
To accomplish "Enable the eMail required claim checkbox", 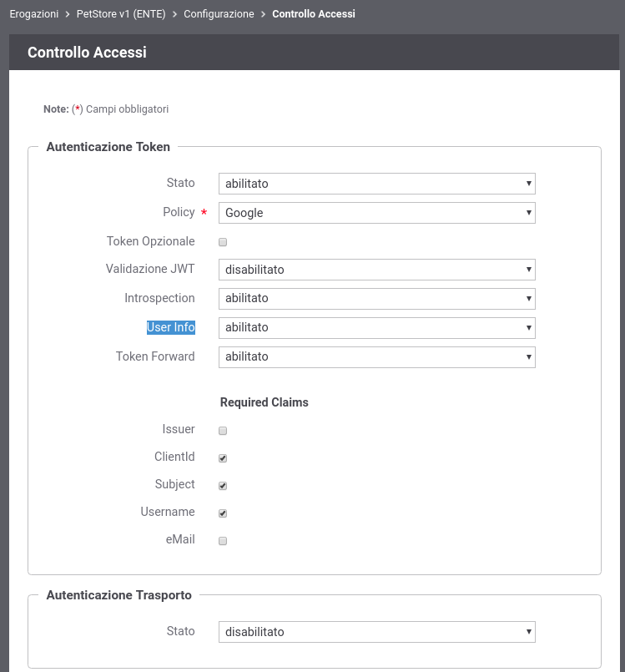I will [x=223, y=541].
